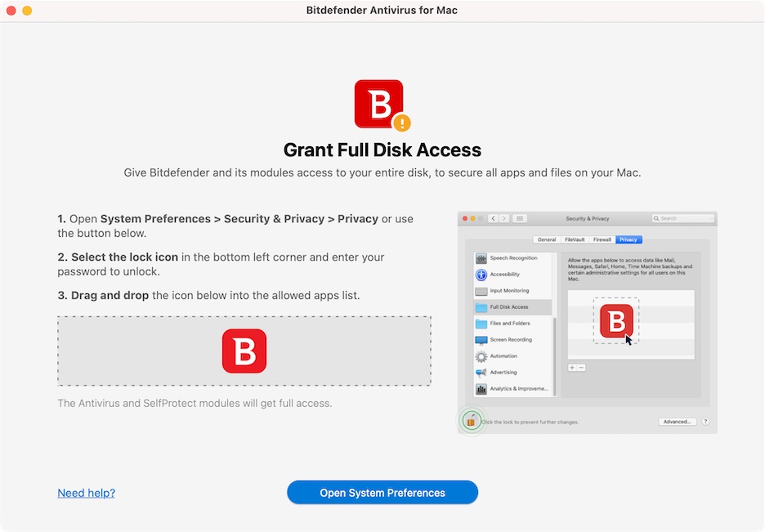
Task: Select Full Disk Access in the illustration list
Action: [512, 307]
